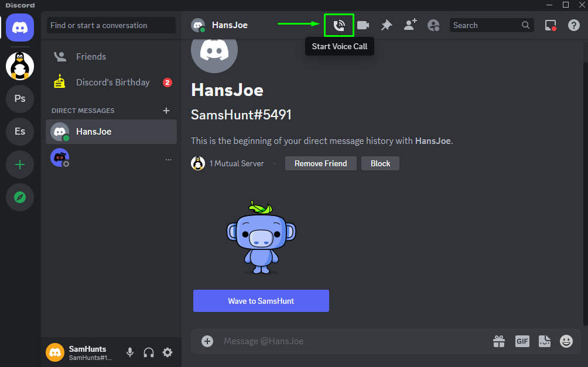Viewport: 588px width, 367px height.
Task: Open the Friends tab label
Action: pyautogui.click(x=91, y=57)
